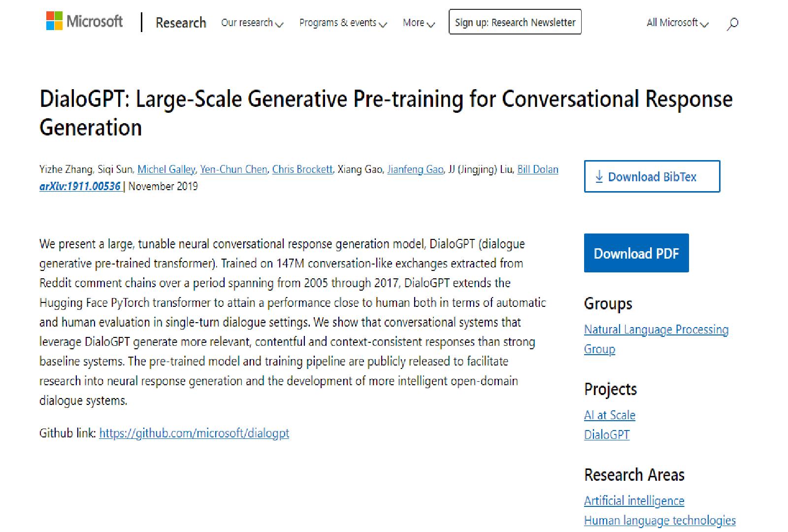788x532 pixels.
Task: Click the Microsoft logo icon
Action: 54,21
